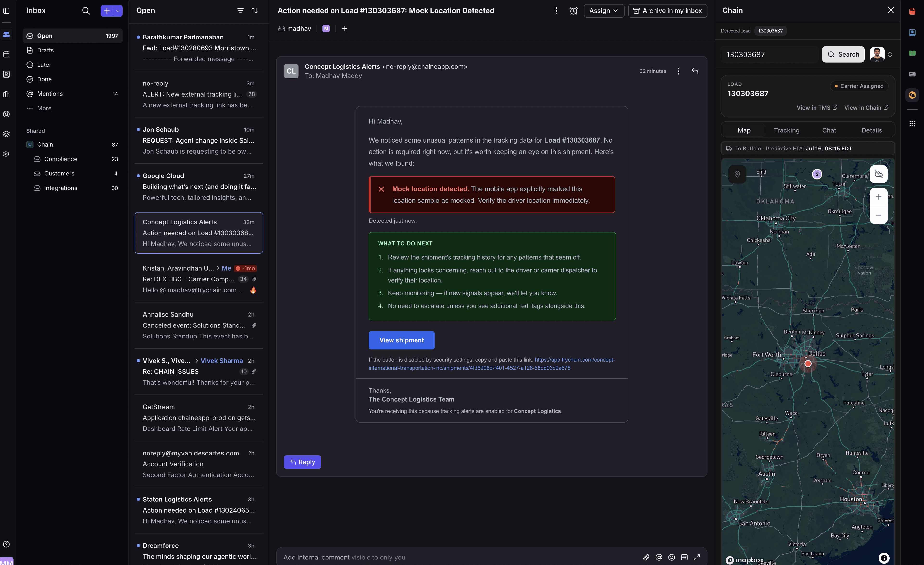
Task: Open the analytics chart icon in left rail
Action: [x=6, y=94]
